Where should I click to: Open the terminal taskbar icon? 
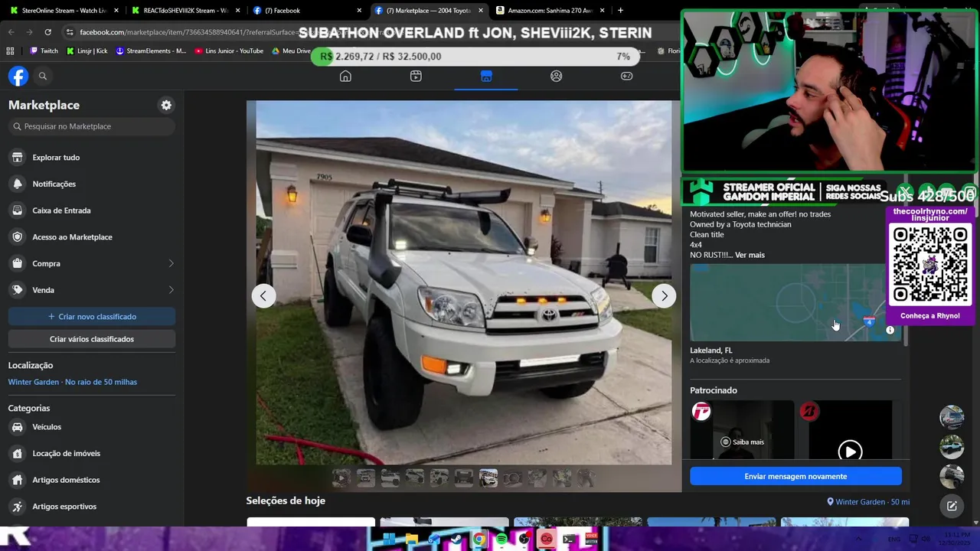pos(569,540)
